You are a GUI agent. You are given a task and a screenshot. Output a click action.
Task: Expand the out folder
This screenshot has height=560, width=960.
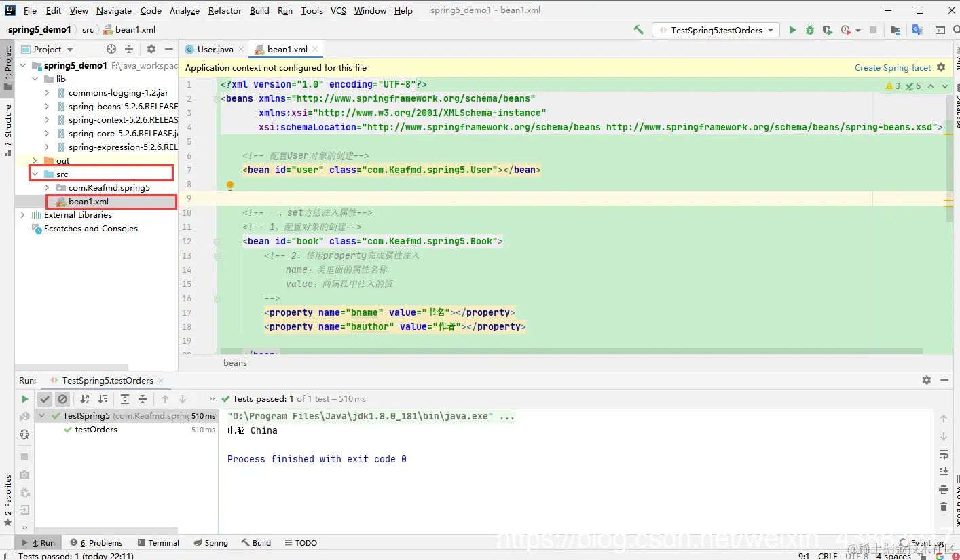click(35, 161)
